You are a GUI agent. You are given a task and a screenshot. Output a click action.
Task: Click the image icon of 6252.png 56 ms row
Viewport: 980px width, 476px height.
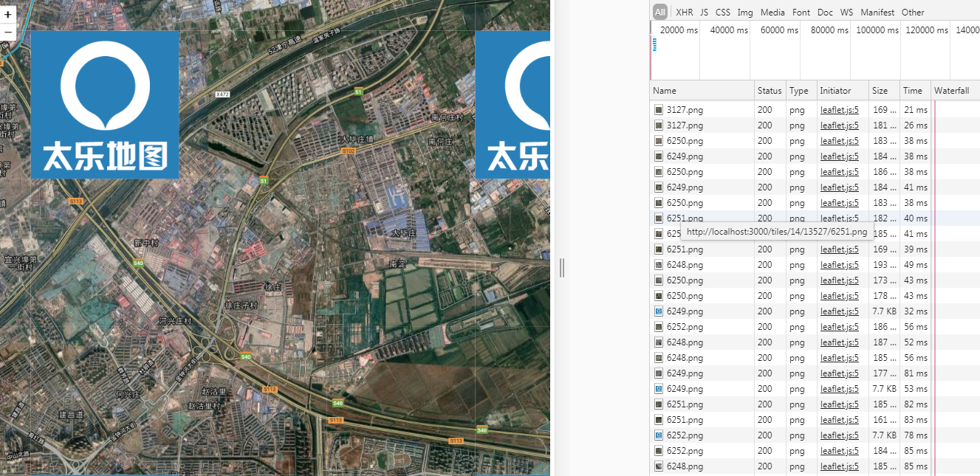[659, 327]
